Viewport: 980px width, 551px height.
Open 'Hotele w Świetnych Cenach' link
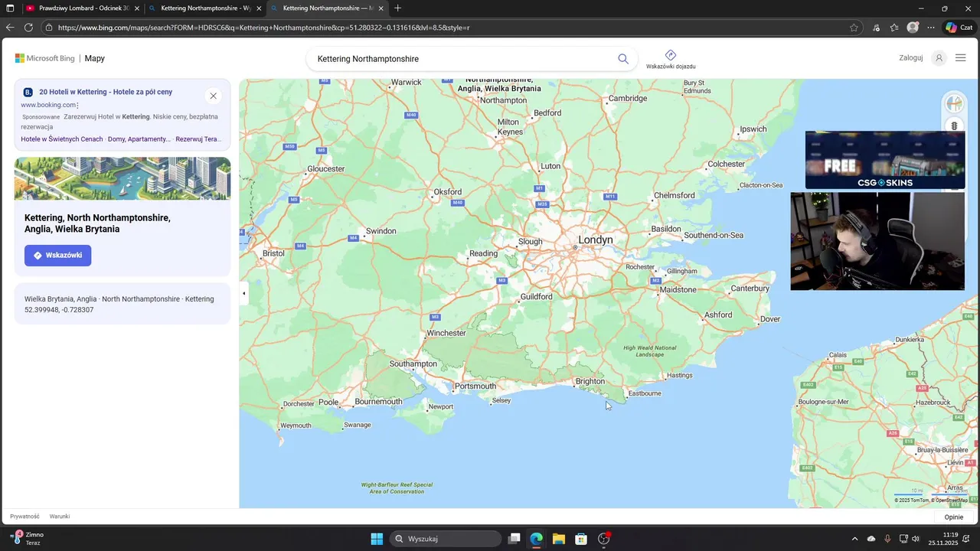[62, 139]
